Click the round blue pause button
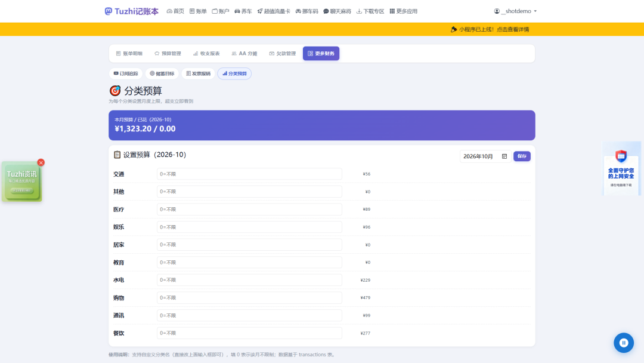644x363 pixels. [x=624, y=343]
